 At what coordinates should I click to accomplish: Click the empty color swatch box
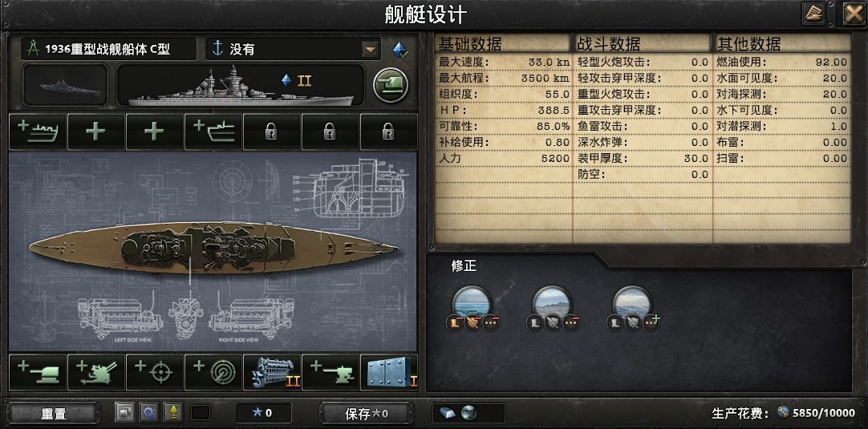pyautogui.click(x=201, y=412)
